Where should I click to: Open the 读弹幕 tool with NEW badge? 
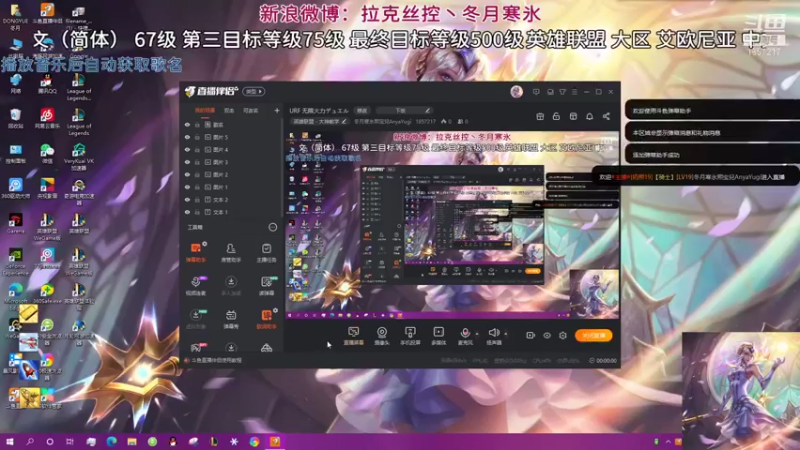(x=266, y=286)
